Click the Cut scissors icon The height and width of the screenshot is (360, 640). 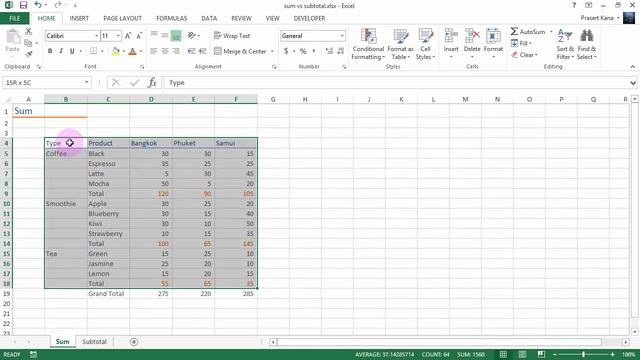pyautogui.click(x=28, y=31)
